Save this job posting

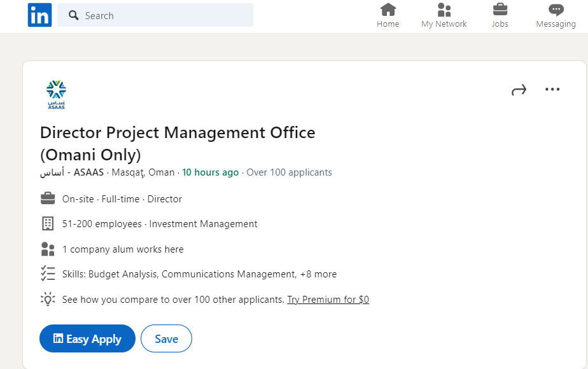[x=167, y=338]
